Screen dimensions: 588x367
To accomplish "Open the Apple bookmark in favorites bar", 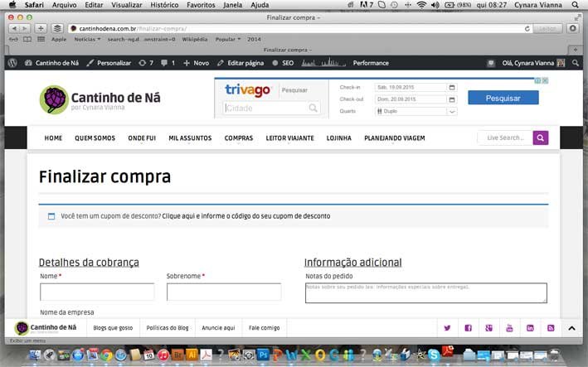I will [59, 39].
